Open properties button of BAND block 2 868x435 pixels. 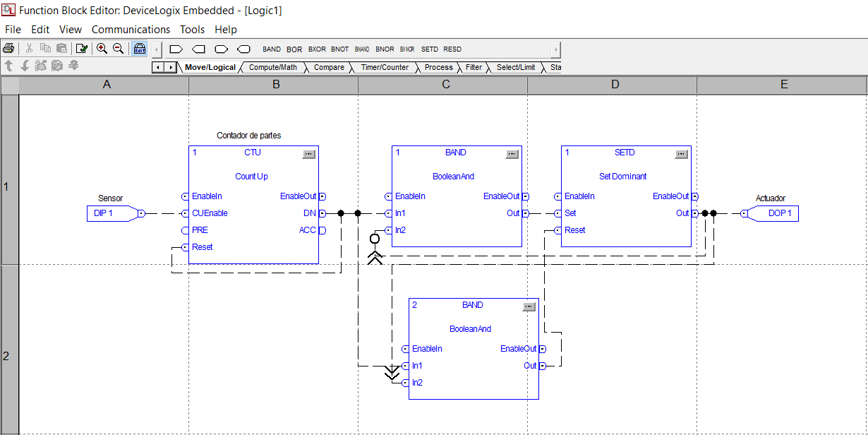[x=529, y=306]
